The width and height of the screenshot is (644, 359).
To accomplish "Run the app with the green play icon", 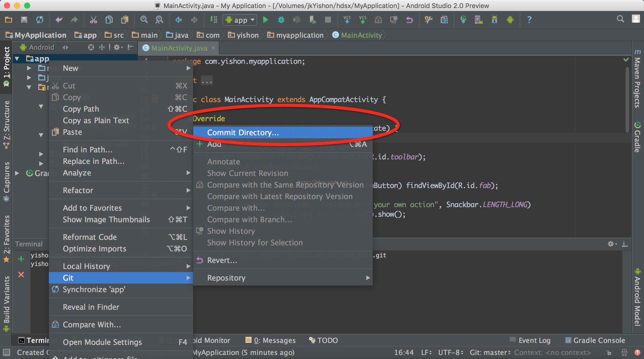I will point(265,20).
